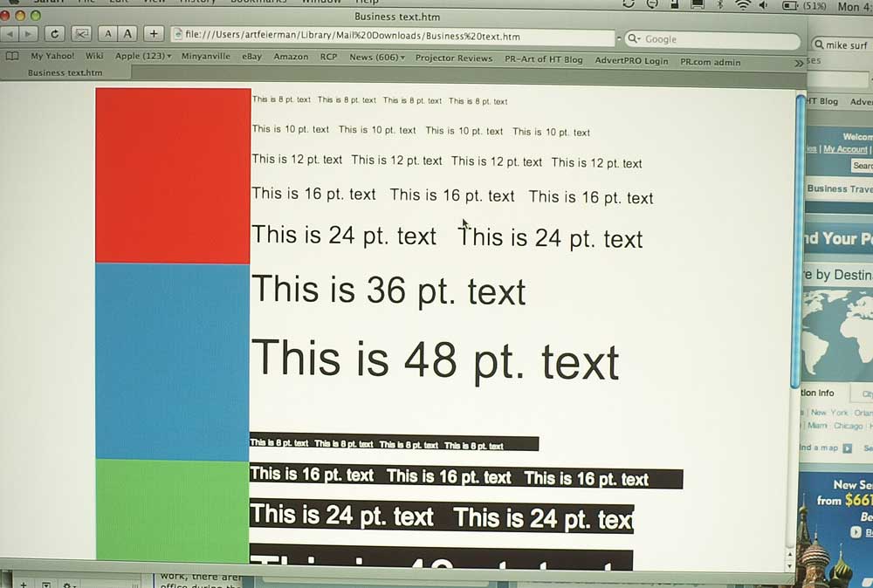Click the volume icon in the menu bar

coord(763,5)
